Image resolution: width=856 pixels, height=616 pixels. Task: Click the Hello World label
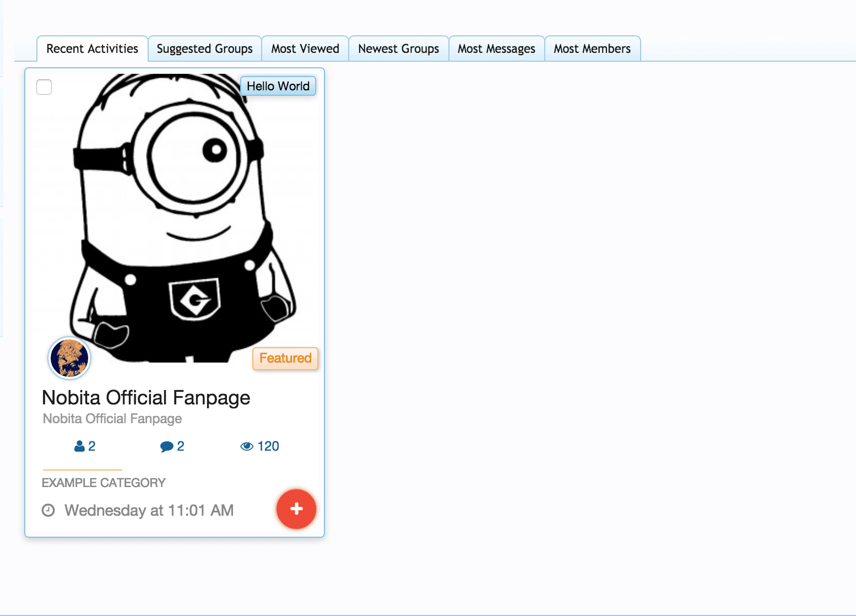point(278,86)
